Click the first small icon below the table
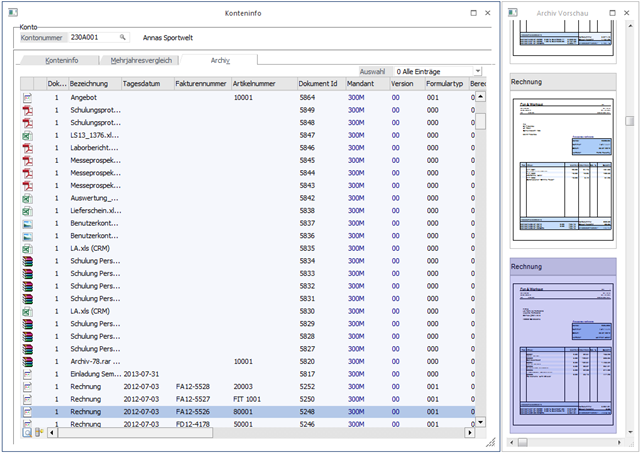 (x=27, y=433)
